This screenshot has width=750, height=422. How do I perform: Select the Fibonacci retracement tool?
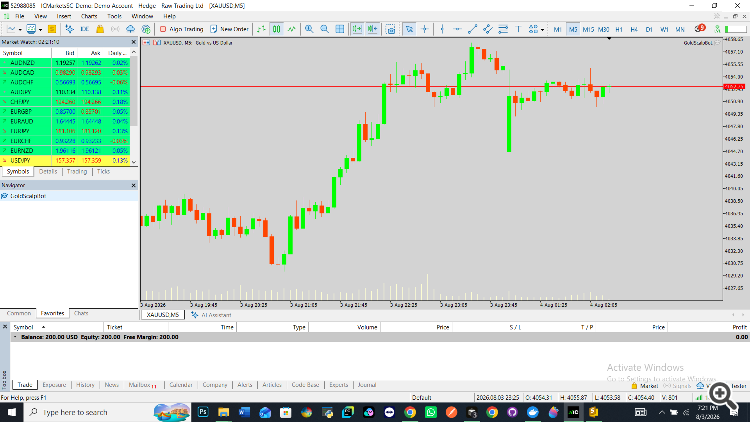[x=503, y=29]
